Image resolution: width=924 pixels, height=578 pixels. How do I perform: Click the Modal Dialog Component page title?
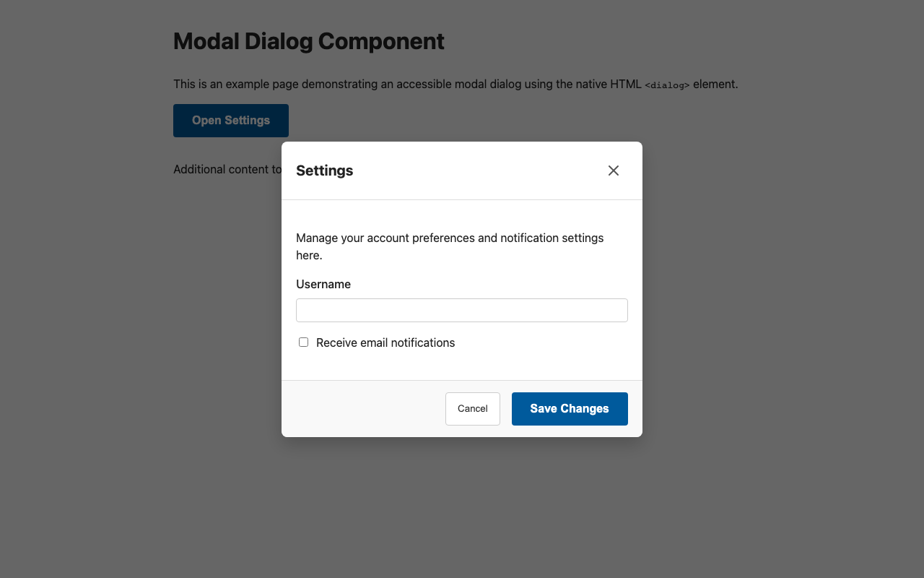[308, 41]
